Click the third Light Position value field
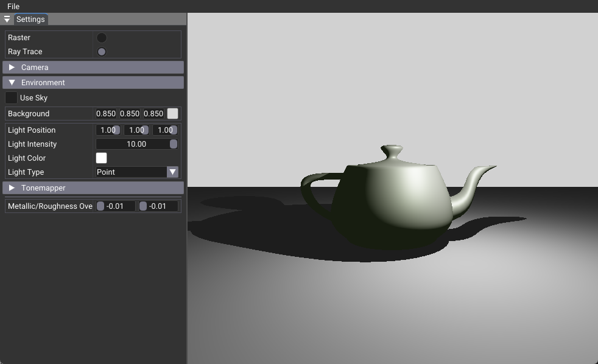 coord(165,130)
